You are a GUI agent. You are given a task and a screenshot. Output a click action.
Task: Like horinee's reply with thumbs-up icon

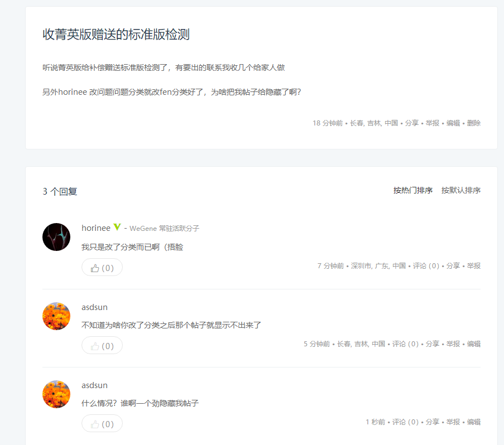click(102, 268)
